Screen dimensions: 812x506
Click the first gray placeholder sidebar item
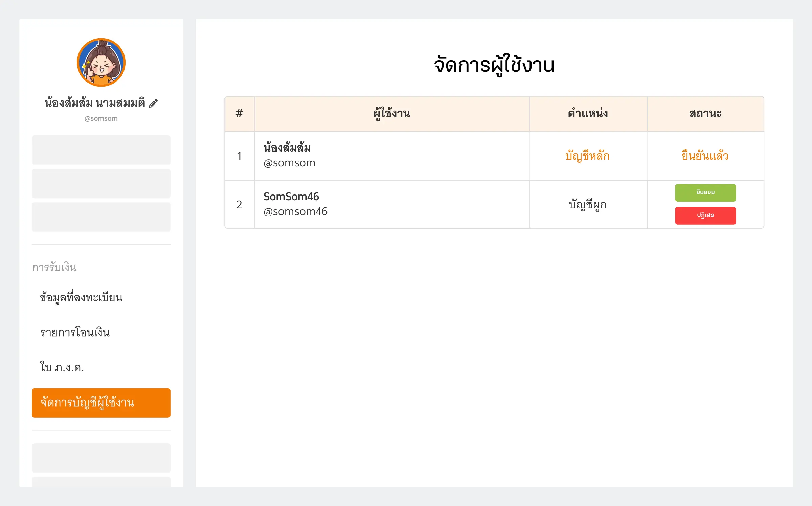coord(101,150)
